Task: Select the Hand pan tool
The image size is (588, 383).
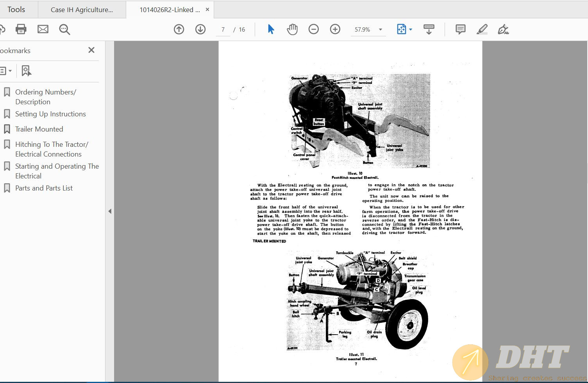Action: click(x=292, y=29)
